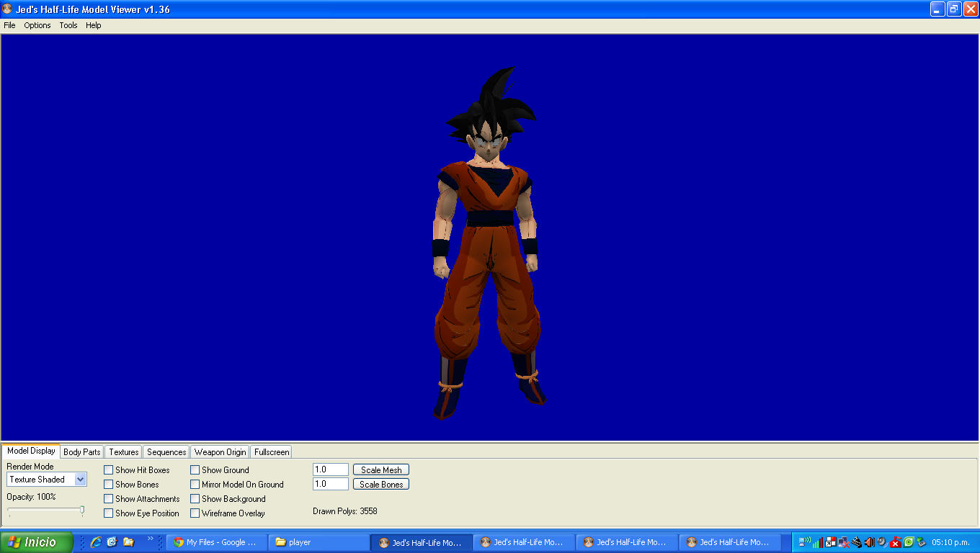Minimize the Model Viewer window
This screenshot has height=553, width=980.
click(x=937, y=9)
